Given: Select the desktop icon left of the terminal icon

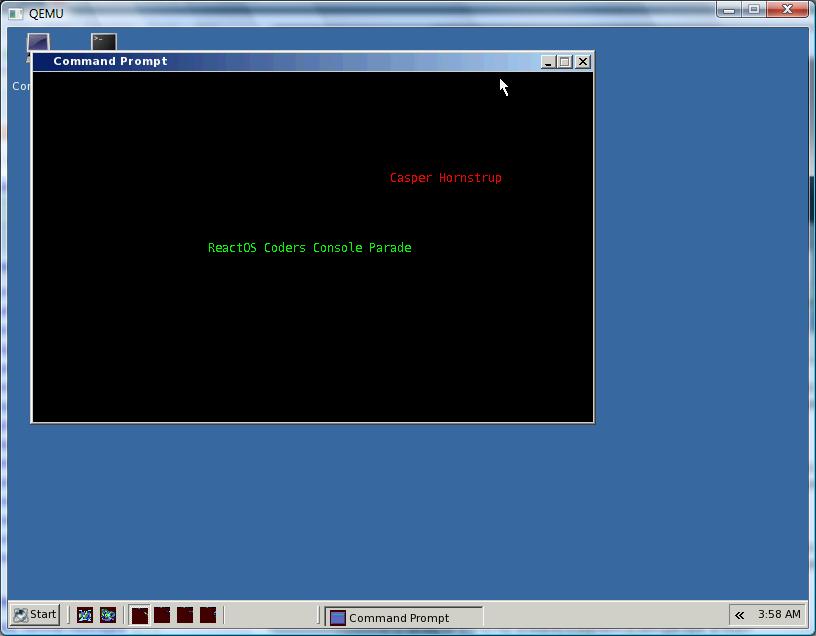Looking at the screenshot, I should [x=38, y=42].
